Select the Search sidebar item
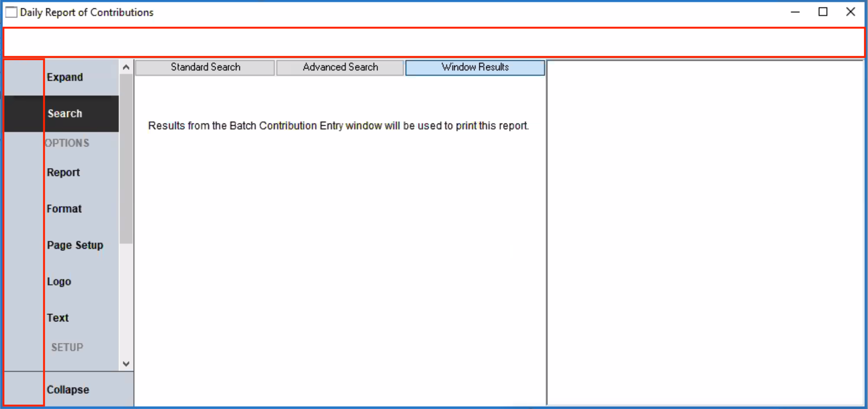Image resolution: width=868 pixels, height=409 pixels. [65, 113]
